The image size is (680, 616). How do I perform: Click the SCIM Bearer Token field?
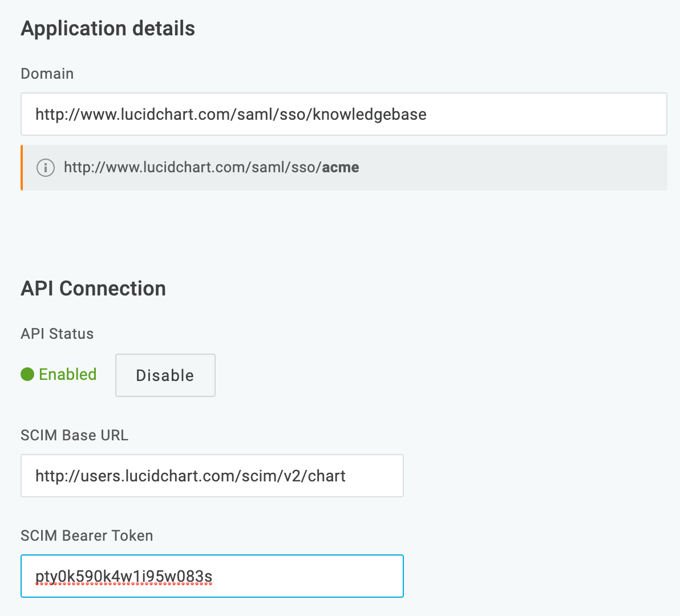point(211,576)
